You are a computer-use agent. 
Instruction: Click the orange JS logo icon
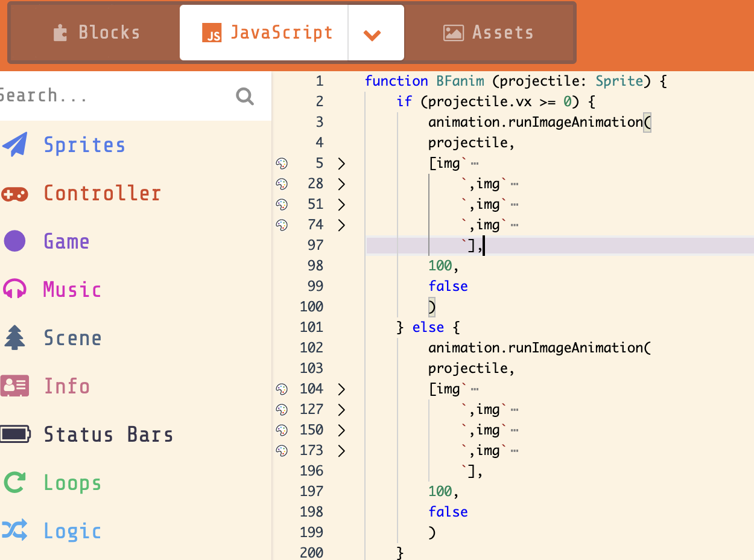coord(212,33)
